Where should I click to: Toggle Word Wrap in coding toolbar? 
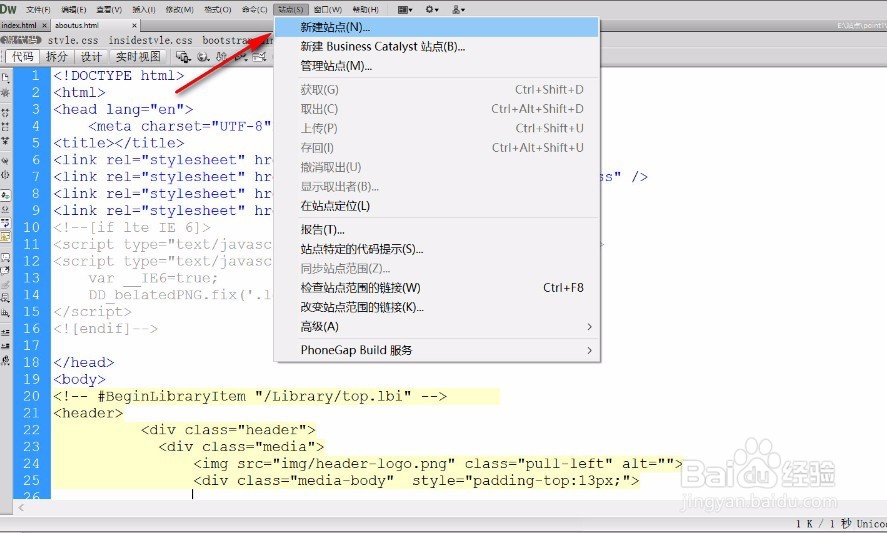point(5,222)
